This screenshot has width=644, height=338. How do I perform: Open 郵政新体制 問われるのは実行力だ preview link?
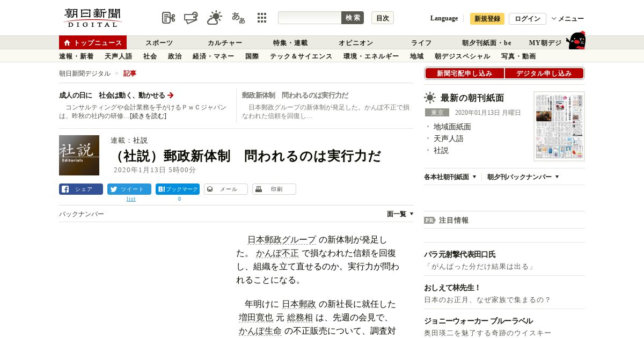[x=295, y=95]
